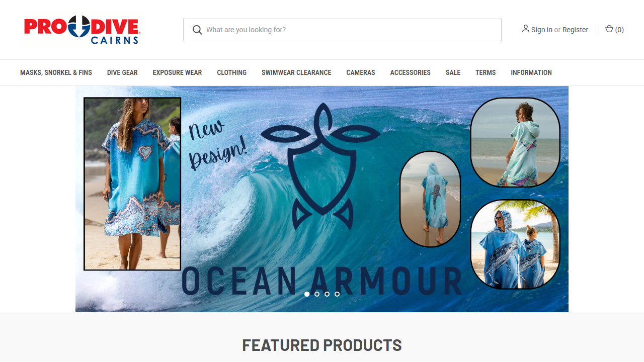Select the first carousel slide dot
The image size is (644, 362).
(x=307, y=294)
